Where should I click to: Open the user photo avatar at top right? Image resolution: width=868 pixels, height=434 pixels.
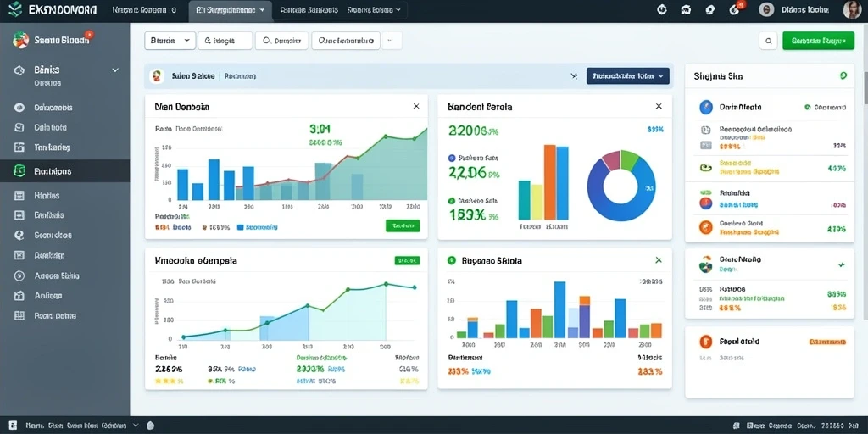852,9
